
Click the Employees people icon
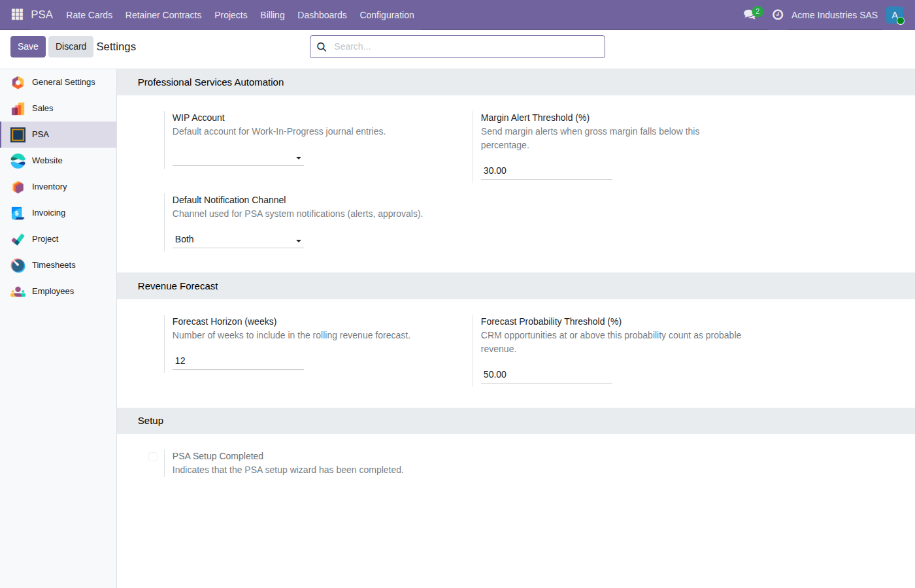pos(18,291)
